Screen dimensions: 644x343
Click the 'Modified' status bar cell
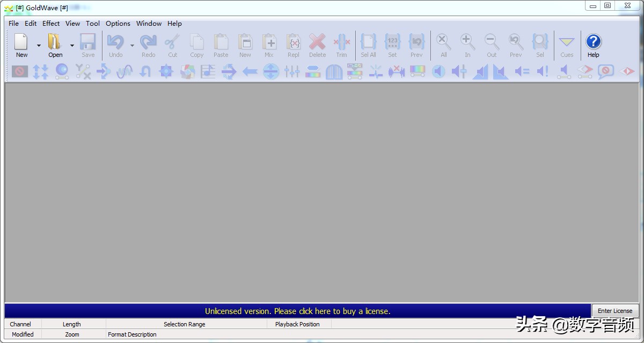23,334
